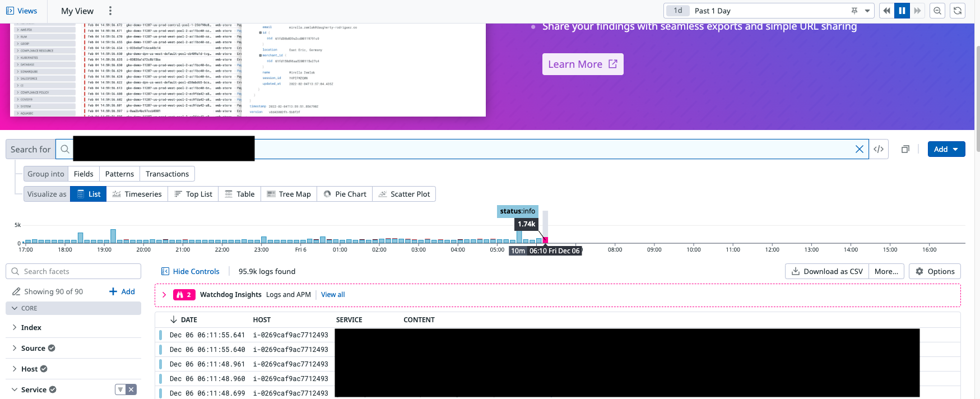Image resolution: width=980 pixels, height=399 pixels.
Task: Collapse the Service facet
Action: [x=34, y=389]
